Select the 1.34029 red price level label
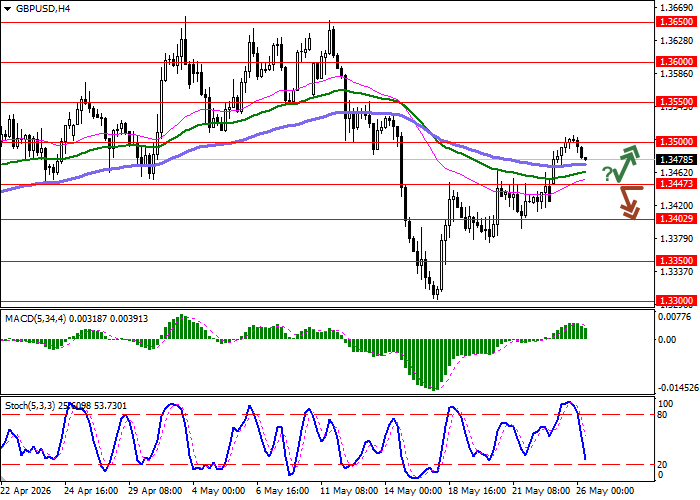 676,219
